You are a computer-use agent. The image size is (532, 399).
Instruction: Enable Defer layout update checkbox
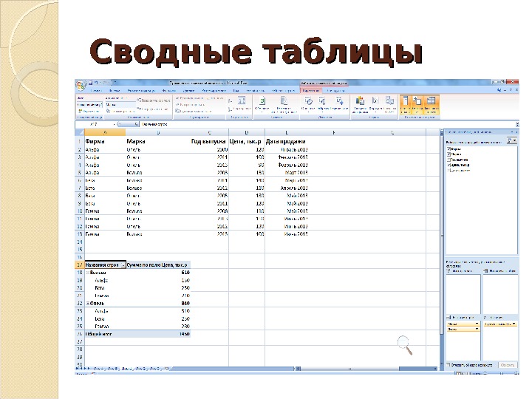coord(449,365)
